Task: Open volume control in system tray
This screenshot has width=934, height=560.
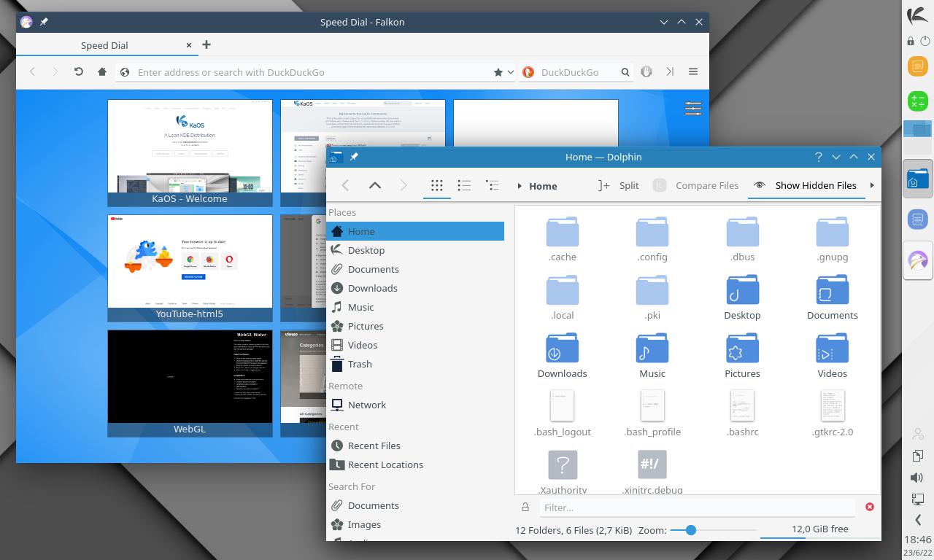Action: 918,478
